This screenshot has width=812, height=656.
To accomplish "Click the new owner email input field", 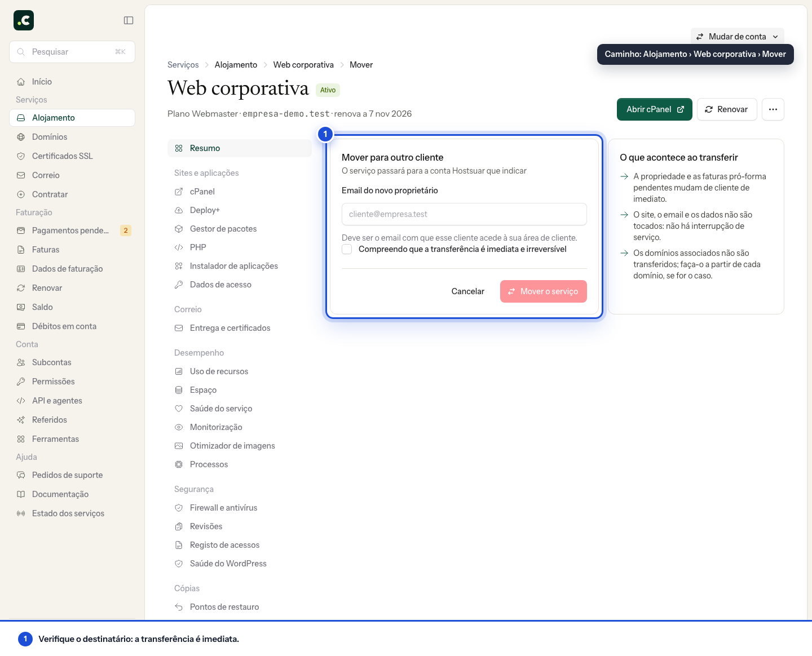I will tap(464, 214).
